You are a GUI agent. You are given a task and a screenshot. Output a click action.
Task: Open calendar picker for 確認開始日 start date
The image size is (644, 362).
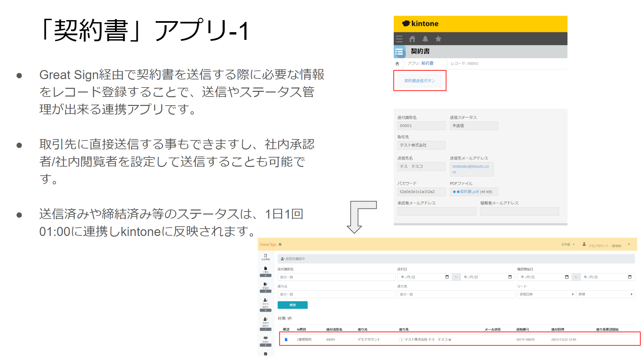(567, 277)
